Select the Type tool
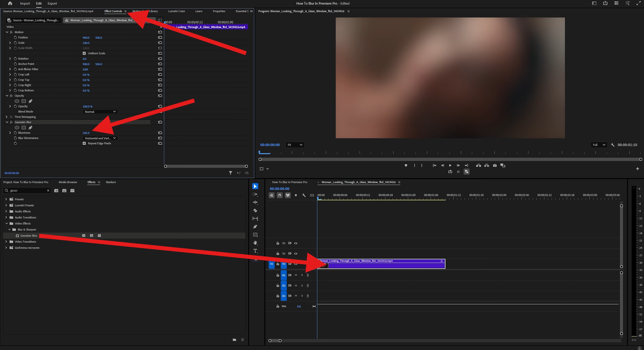This screenshot has width=644, height=350. [255, 251]
